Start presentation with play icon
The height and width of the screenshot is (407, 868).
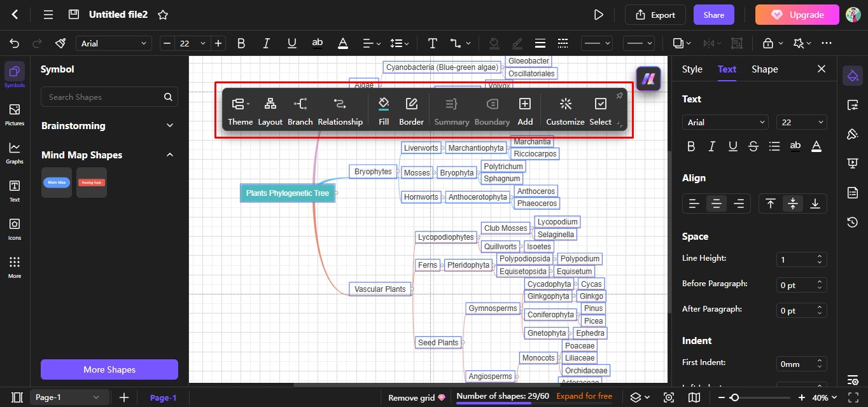598,15
